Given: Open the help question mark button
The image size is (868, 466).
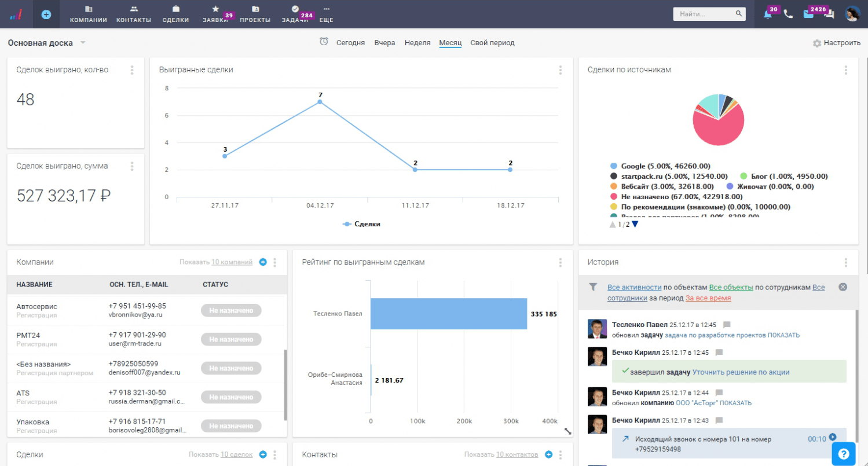Looking at the screenshot, I should pyautogui.click(x=843, y=454).
